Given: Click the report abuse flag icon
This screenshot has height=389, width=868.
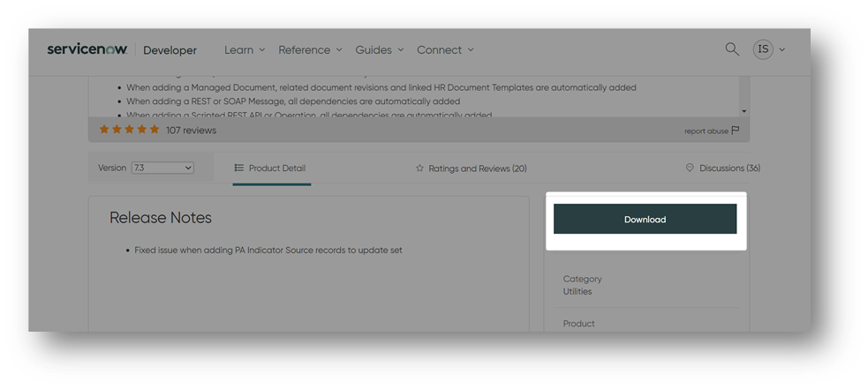Looking at the screenshot, I should (x=736, y=131).
